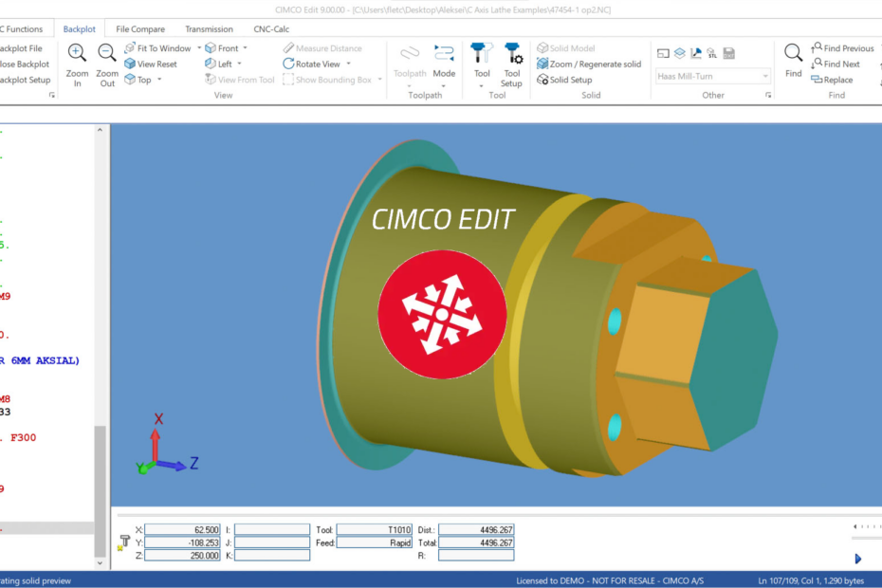Expand the Show Bounding Box dropdown arrow

coord(379,80)
